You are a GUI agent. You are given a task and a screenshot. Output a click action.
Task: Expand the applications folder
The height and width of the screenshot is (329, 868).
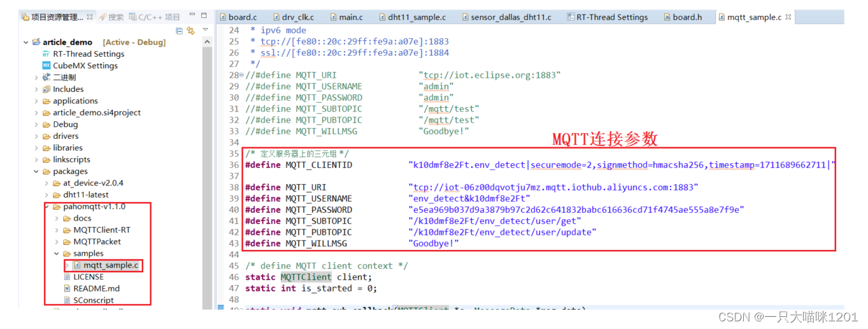(x=36, y=101)
